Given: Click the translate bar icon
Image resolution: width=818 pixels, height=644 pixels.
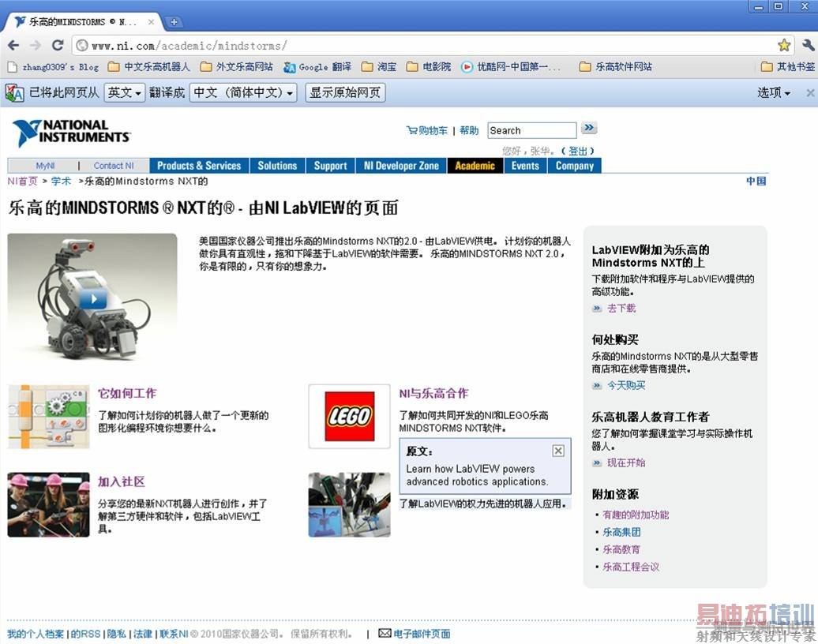Looking at the screenshot, I should pos(14,93).
